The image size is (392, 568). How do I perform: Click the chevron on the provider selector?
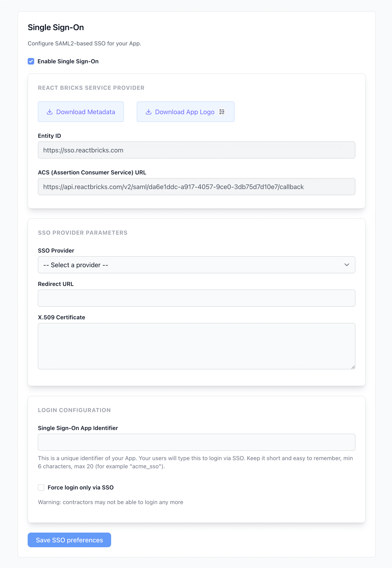(347, 265)
